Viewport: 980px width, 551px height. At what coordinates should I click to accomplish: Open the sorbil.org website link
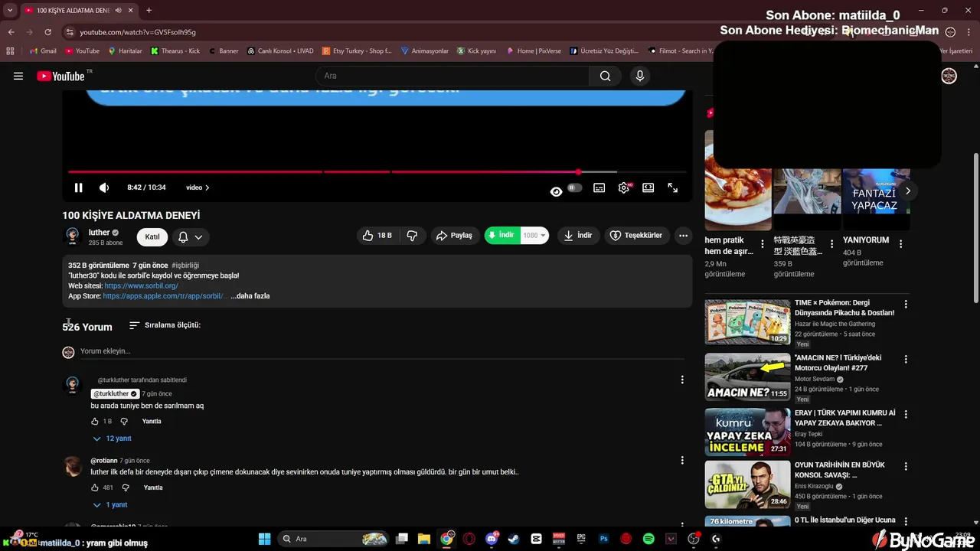coord(141,285)
